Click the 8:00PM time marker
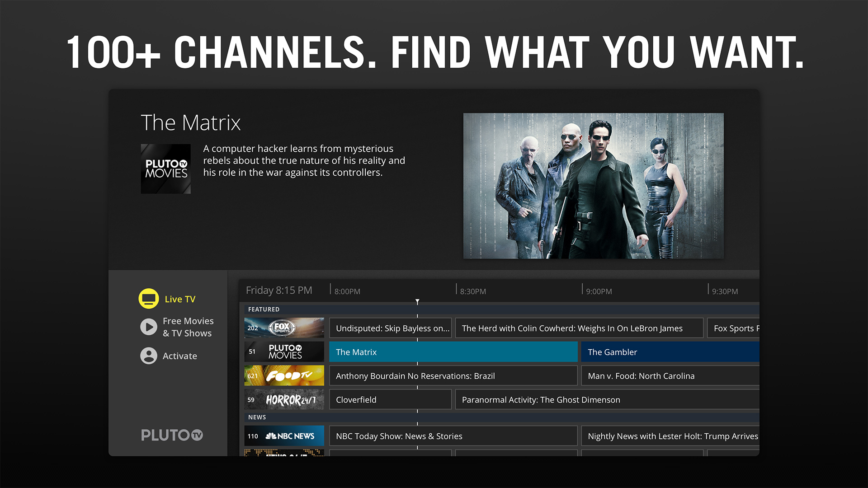868x488 pixels. [347, 291]
